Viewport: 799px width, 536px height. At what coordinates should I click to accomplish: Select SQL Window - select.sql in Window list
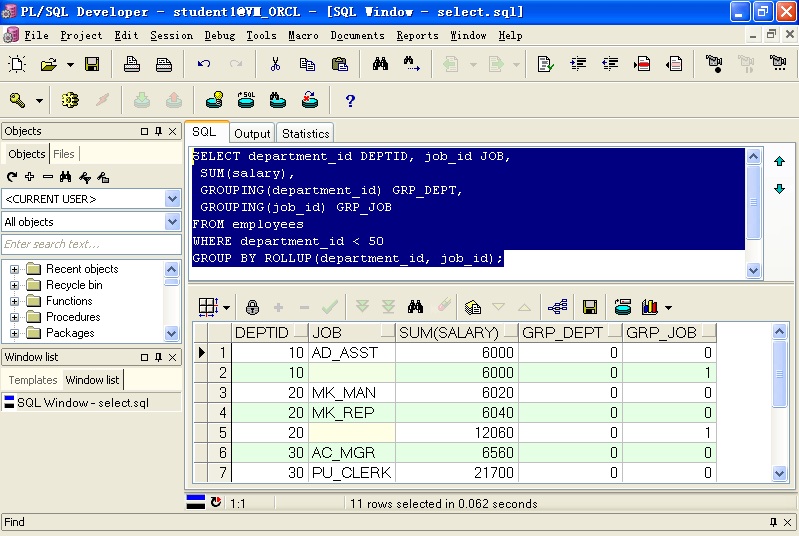[x=83, y=403]
